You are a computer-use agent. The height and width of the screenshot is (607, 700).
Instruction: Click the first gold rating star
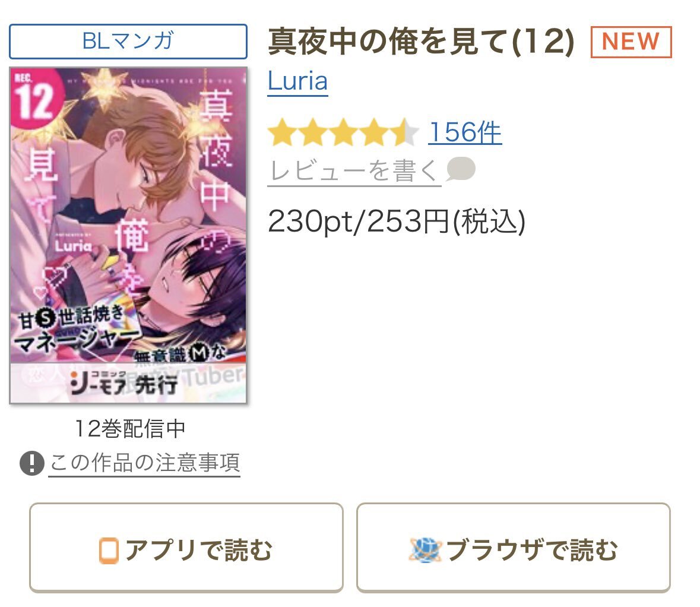(x=281, y=132)
